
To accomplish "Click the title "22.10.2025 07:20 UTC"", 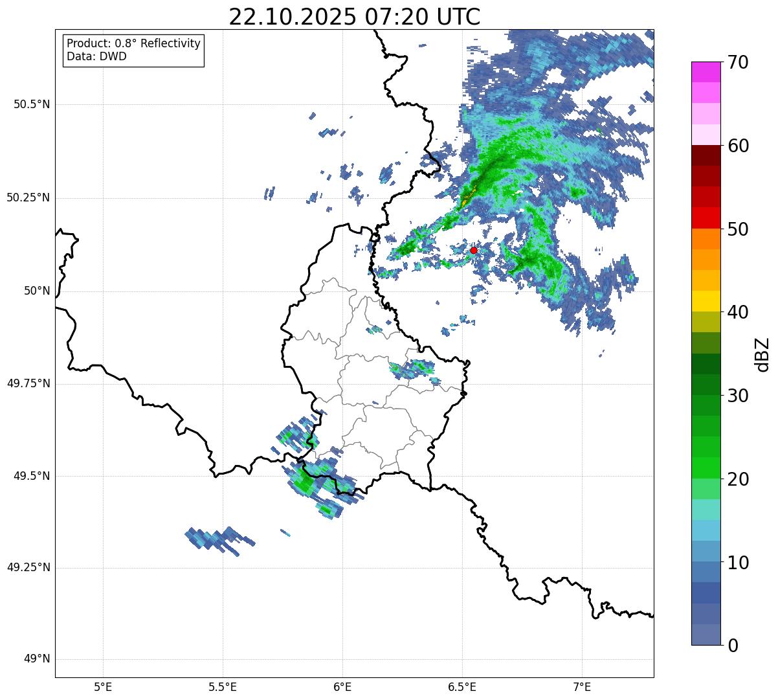I will pyautogui.click(x=355, y=17).
